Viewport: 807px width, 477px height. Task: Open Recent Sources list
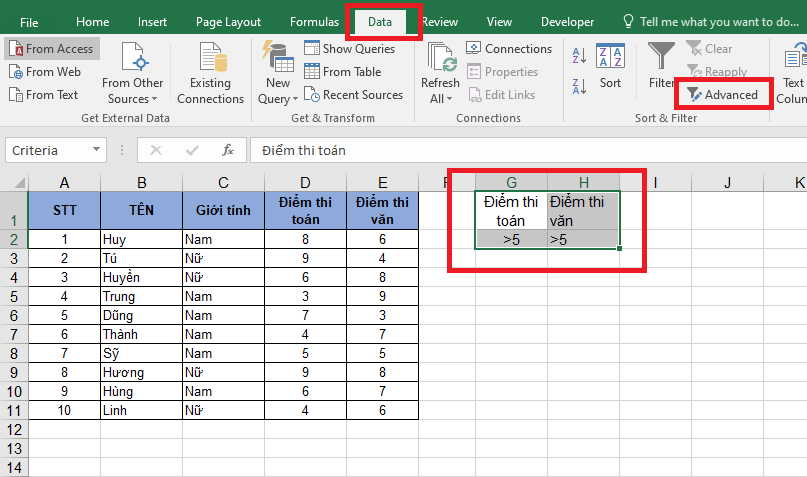[353, 95]
